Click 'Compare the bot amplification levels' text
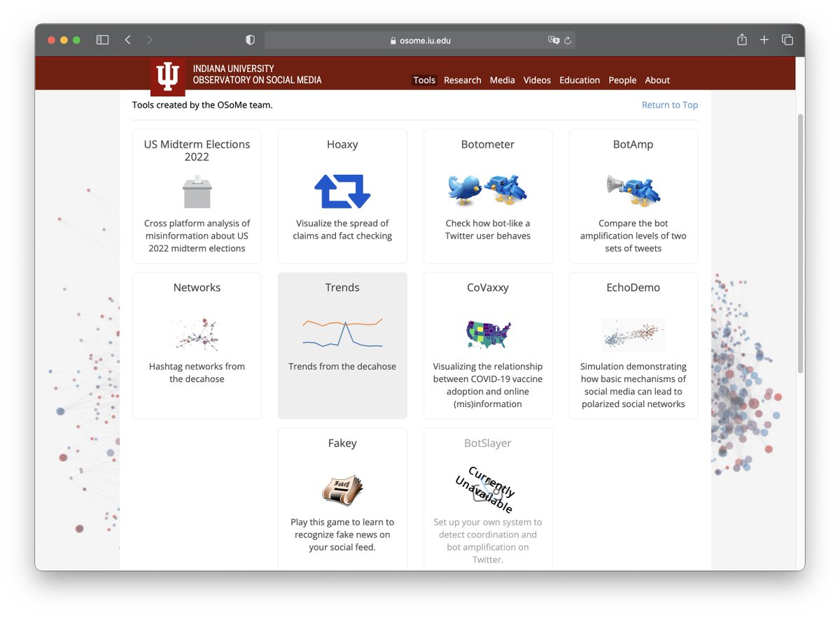The image size is (840, 617). click(x=633, y=236)
